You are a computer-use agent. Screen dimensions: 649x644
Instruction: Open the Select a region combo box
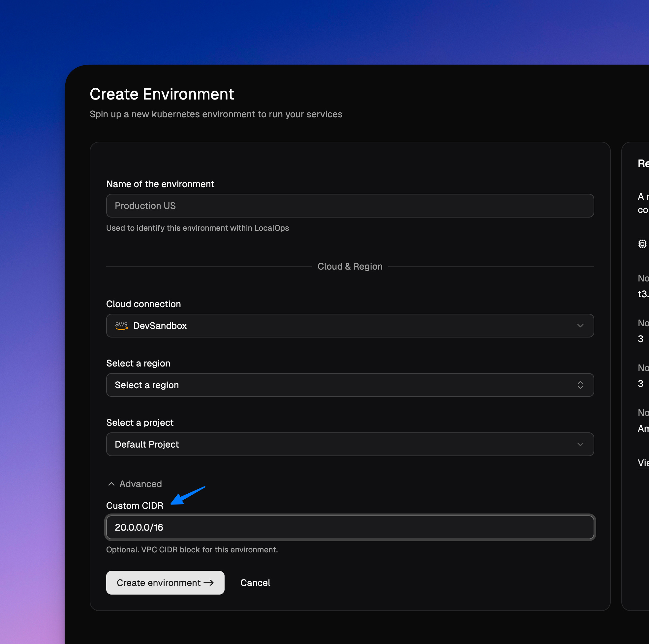point(349,385)
